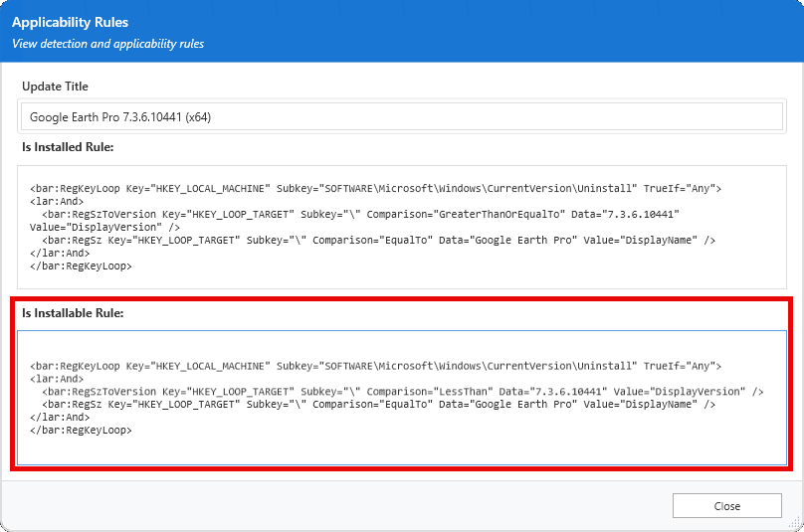Click the closing </bar:RegKeyLoop> tag in Installable Rule

tap(81, 431)
